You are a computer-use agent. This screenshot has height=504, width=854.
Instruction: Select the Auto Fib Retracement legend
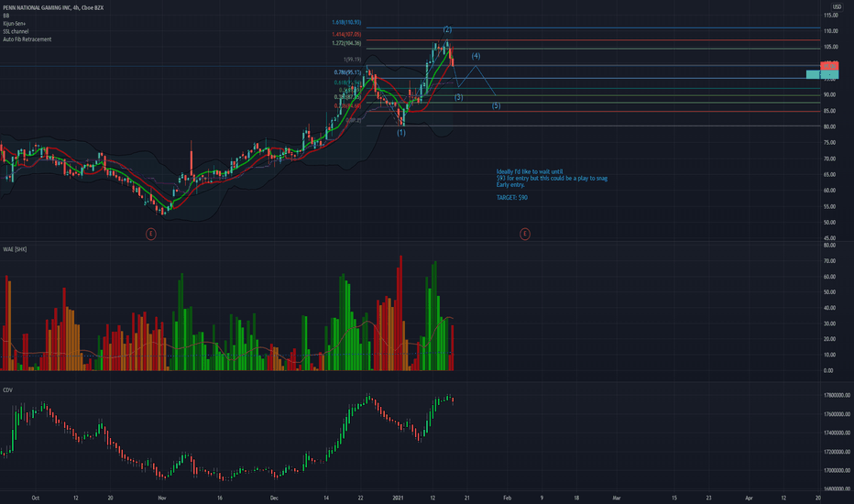(x=27, y=39)
